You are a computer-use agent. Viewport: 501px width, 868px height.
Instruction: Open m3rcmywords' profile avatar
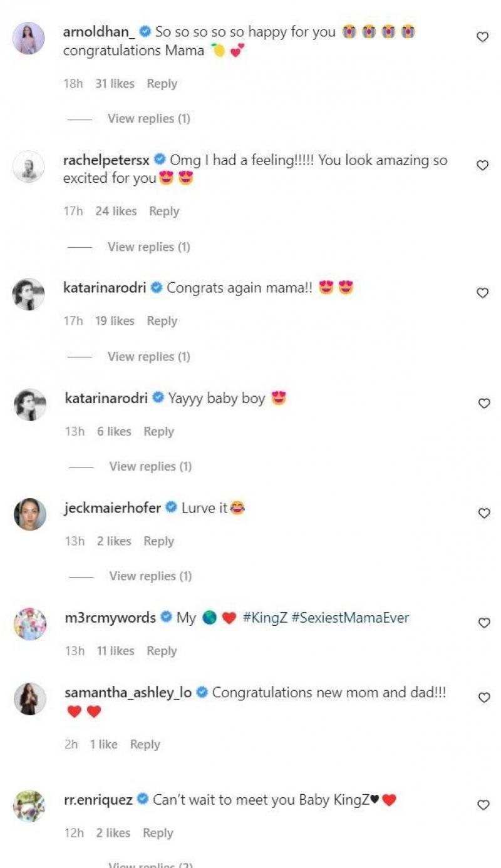pos(30,624)
